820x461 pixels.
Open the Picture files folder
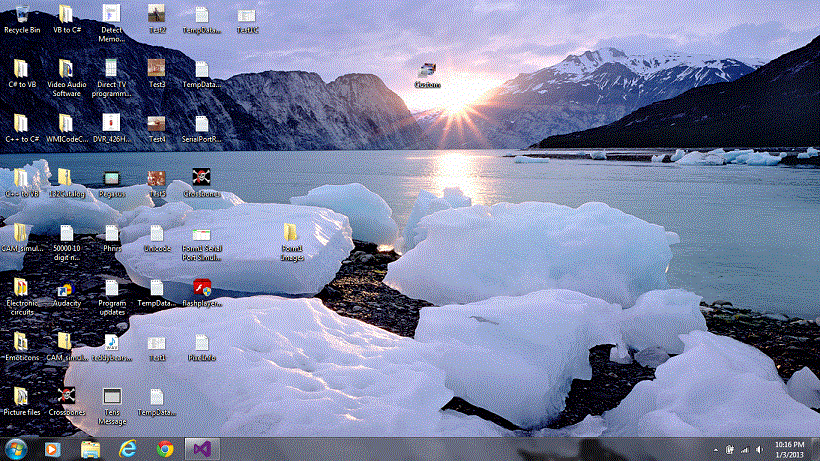(x=22, y=402)
